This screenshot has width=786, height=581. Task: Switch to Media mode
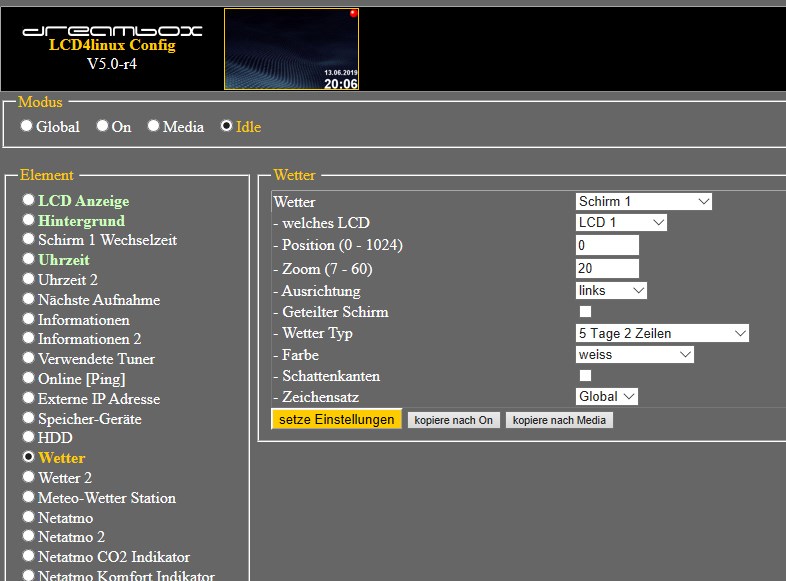click(x=153, y=126)
